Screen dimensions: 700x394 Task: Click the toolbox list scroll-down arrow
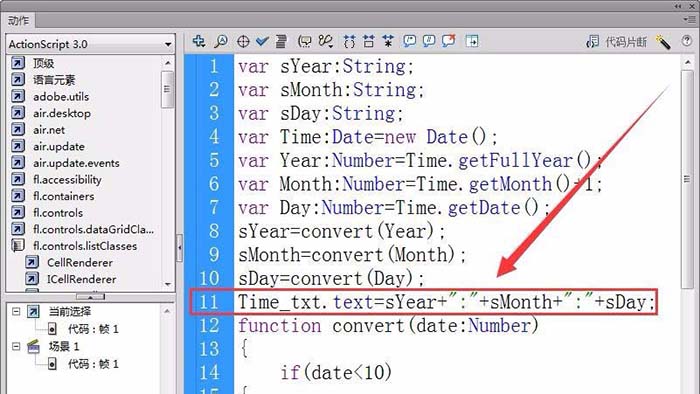click(x=168, y=284)
